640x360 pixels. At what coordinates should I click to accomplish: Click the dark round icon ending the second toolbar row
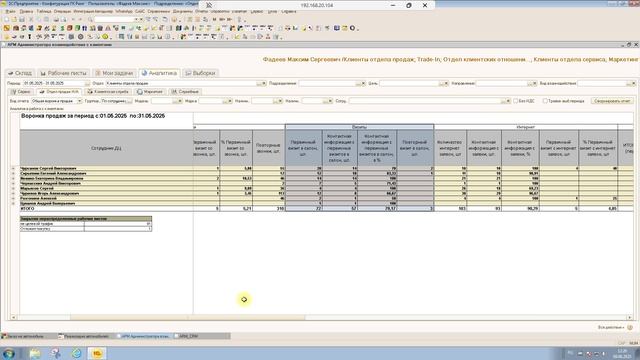pyautogui.click(x=352, y=28)
